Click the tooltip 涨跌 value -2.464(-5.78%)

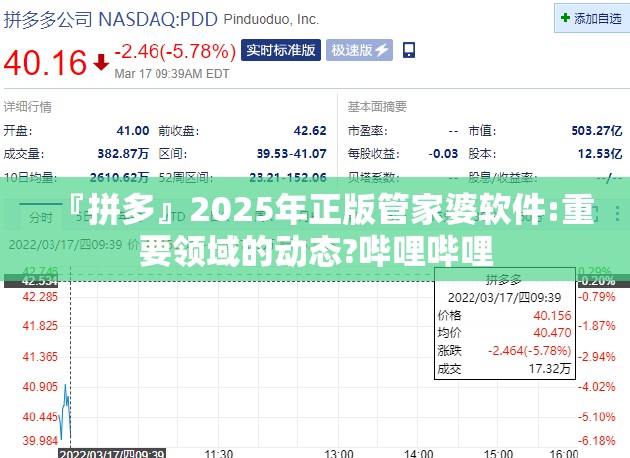click(530, 351)
